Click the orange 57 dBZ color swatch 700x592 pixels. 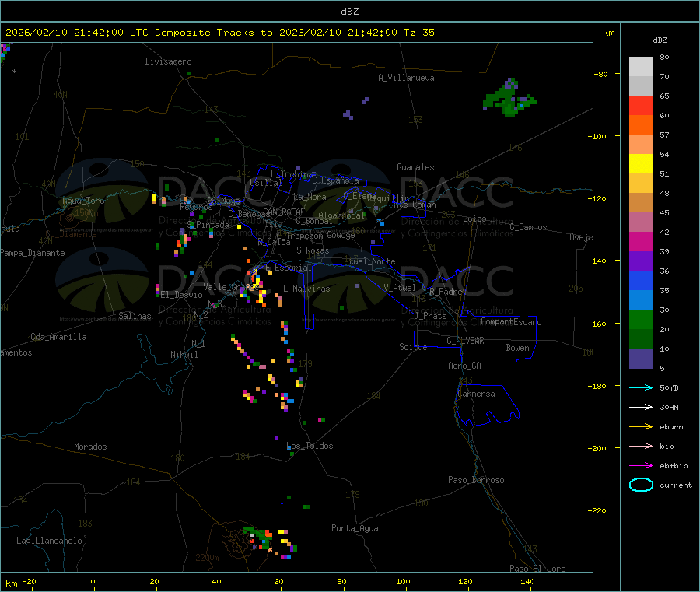click(641, 124)
